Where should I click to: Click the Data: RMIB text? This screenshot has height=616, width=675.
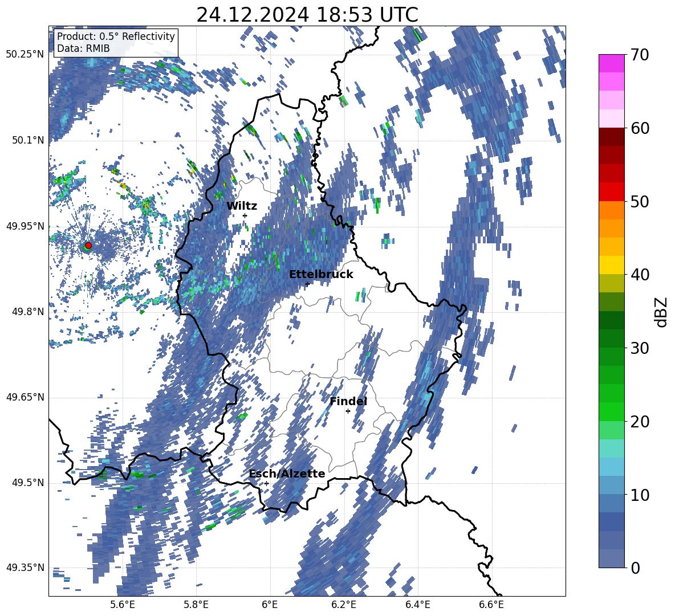(x=83, y=48)
